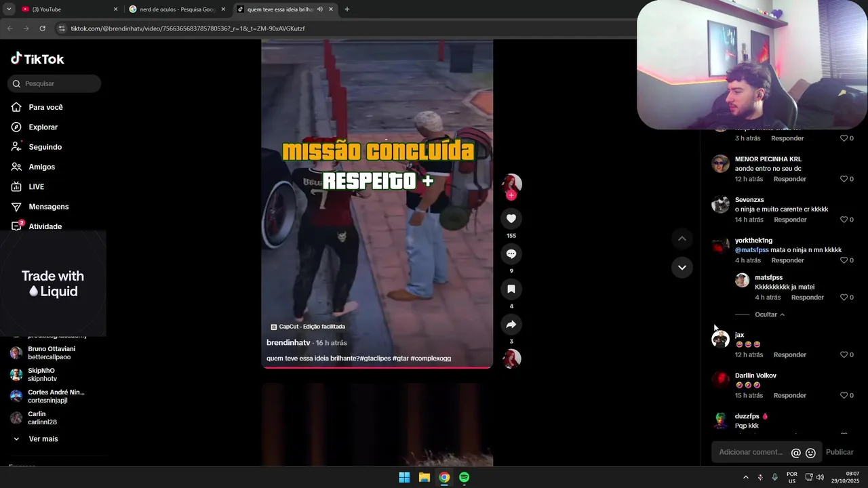Click the Pesquisar search field
The image size is (868, 488).
pos(54,83)
